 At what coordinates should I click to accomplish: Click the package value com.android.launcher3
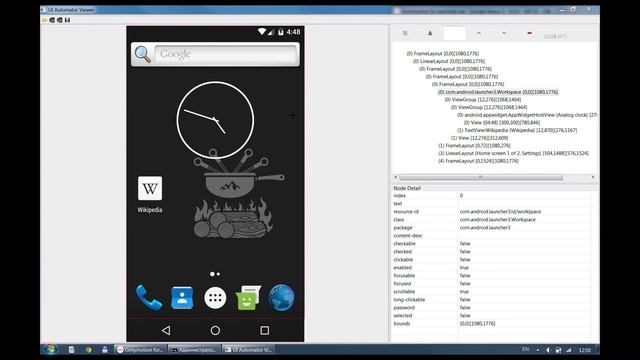click(485, 227)
